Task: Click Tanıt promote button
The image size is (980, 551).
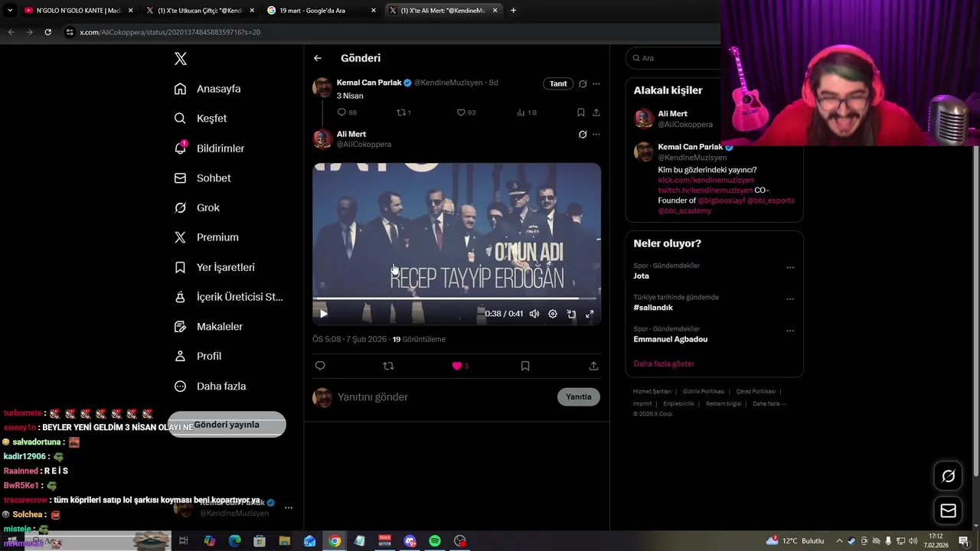Action: [x=558, y=83]
